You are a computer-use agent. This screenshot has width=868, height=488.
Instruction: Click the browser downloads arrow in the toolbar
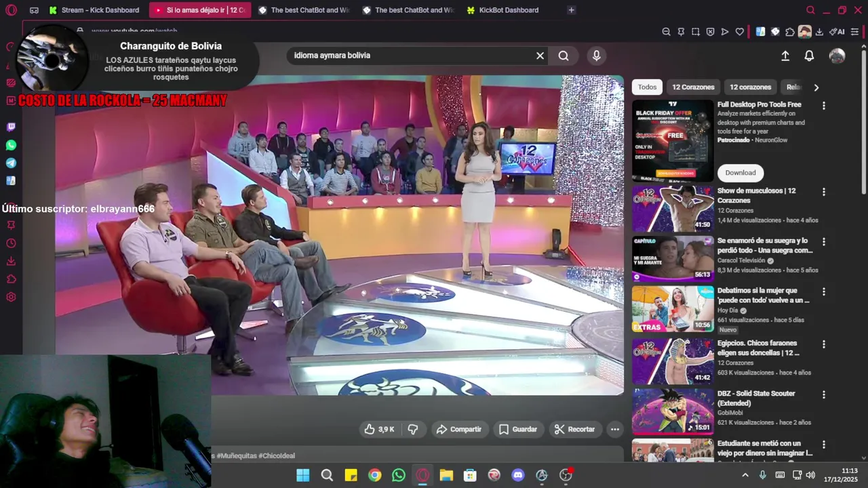click(819, 32)
